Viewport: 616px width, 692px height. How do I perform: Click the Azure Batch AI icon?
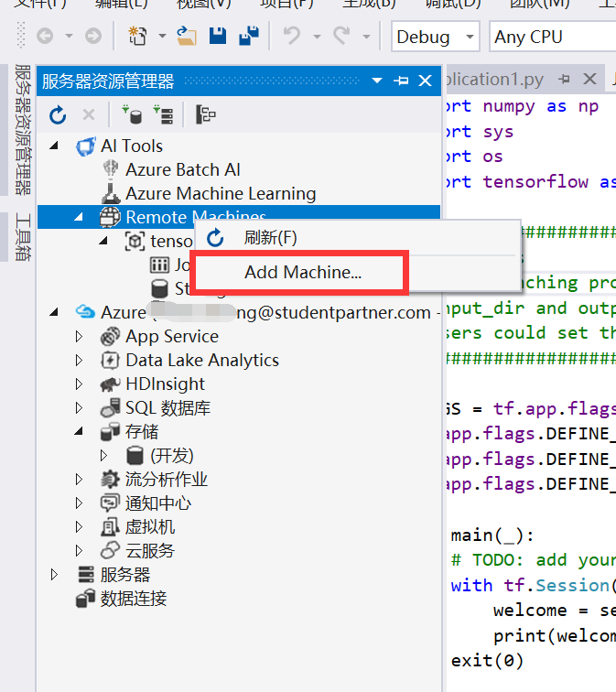pyautogui.click(x=111, y=169)
